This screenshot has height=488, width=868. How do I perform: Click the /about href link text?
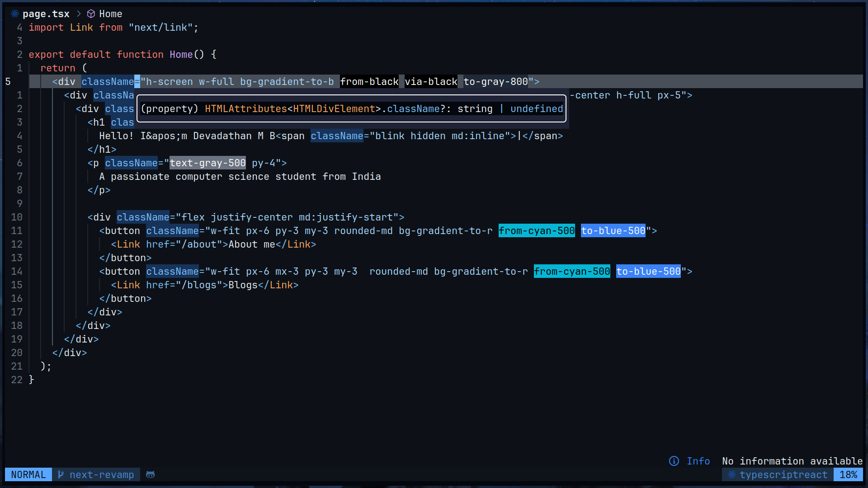pos(199,244)
